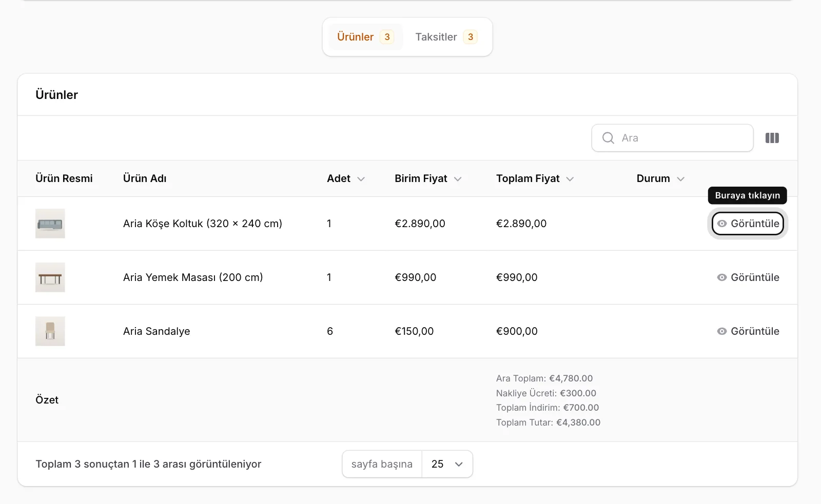Screen dimensions: 821x504
Task: Click the €900,00 total price cell
Action: pyautogui.click(x=517, y=331)
